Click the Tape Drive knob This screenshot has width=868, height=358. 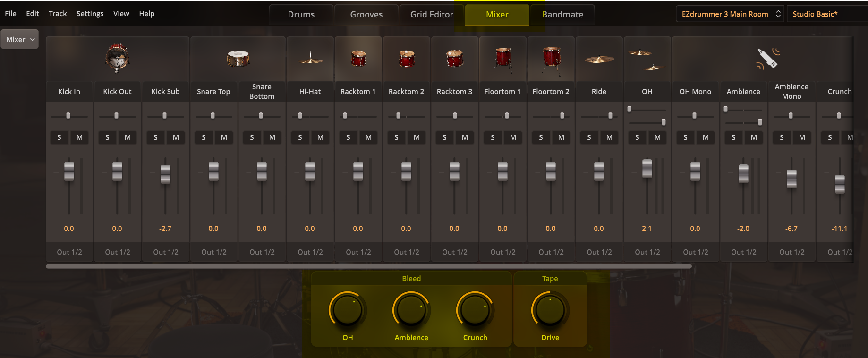click(550, 309)
